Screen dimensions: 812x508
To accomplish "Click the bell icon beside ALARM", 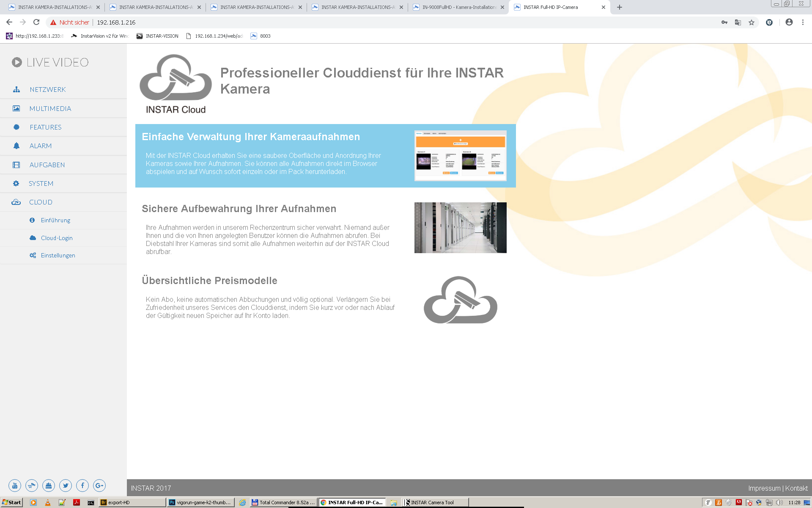I will coord(16,146).
